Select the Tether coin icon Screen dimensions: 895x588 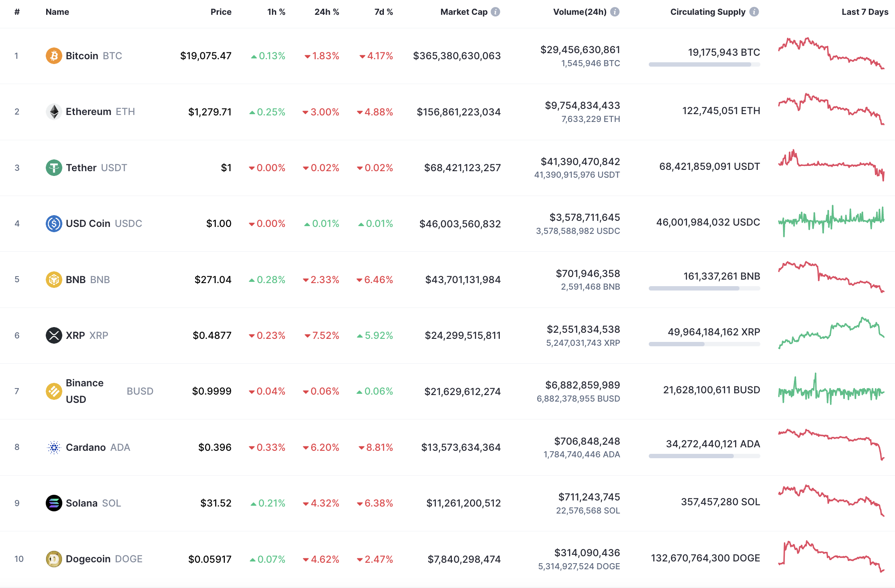[x=53, y=167]
